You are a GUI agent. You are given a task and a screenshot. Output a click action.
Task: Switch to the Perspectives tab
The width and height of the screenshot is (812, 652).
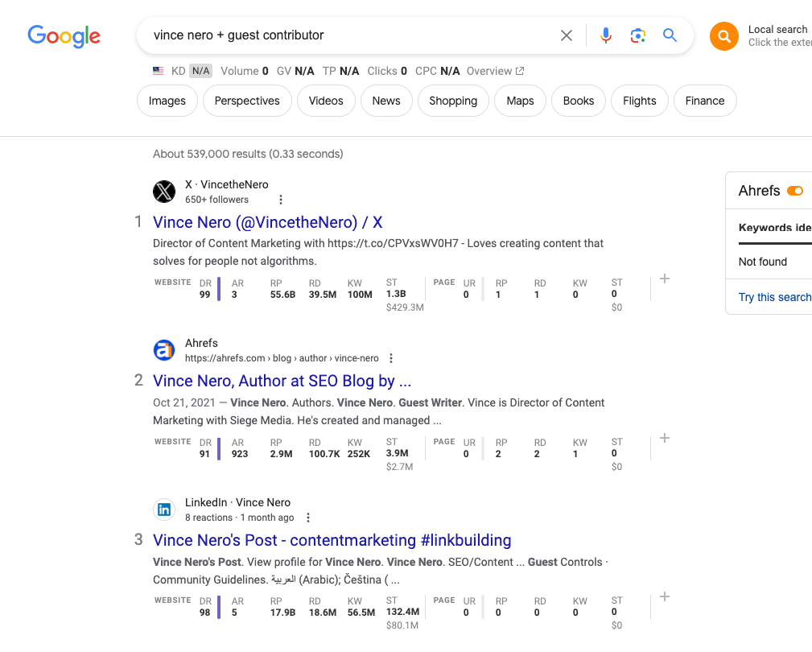click(x=246, y=101)
